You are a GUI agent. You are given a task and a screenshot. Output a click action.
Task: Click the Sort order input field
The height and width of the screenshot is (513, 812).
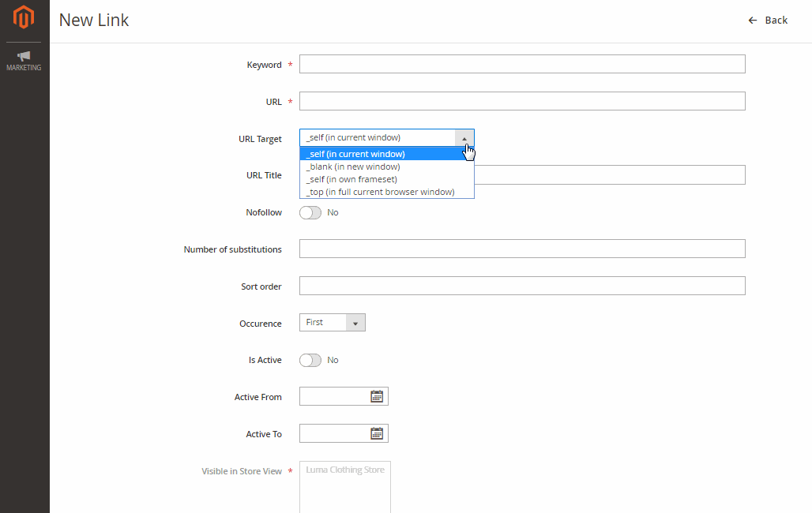[x=522, y=286]
